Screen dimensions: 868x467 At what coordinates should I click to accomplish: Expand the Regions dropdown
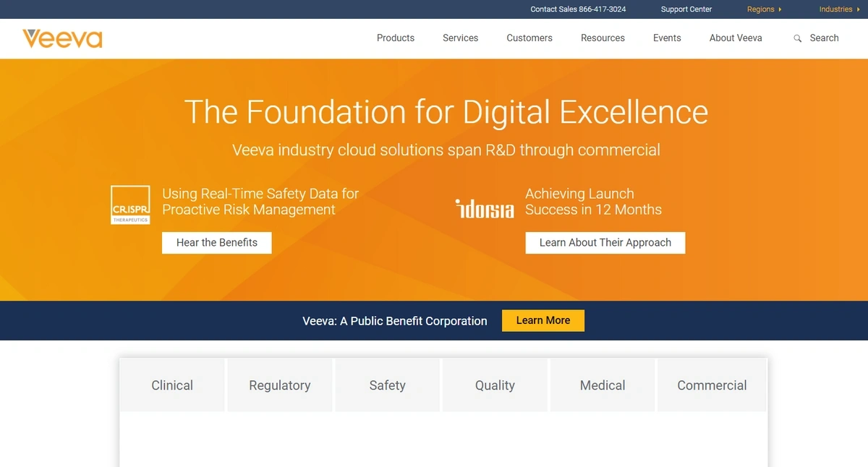765,9
